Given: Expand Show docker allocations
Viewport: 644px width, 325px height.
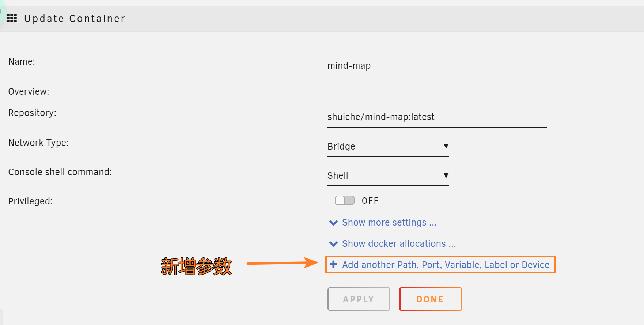Looking at the screenshot, I should [x=399, y=244].
